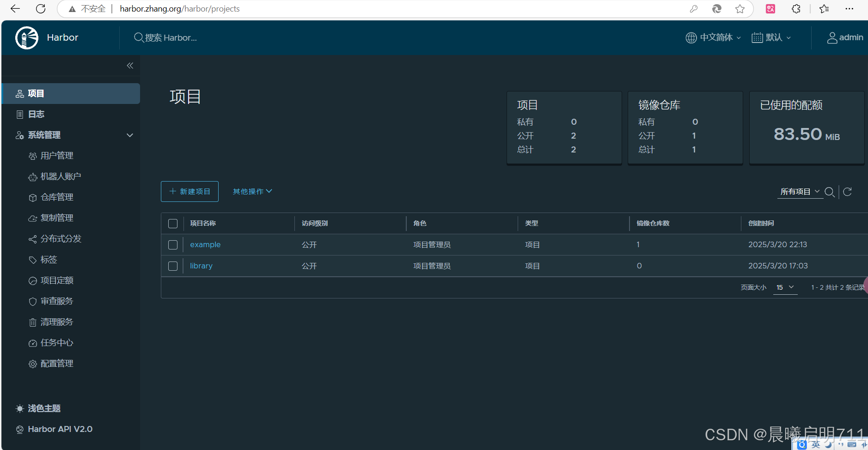Click the 新建项目 button
The width and height of the screenshot is (868, 450).
(189, 191)
